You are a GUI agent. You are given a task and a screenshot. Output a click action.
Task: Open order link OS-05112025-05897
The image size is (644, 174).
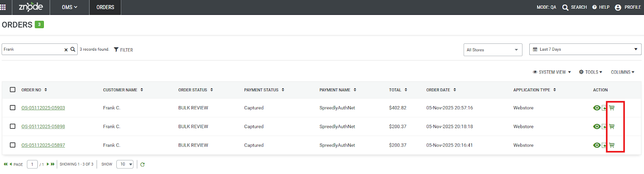[x=43, y=145]
